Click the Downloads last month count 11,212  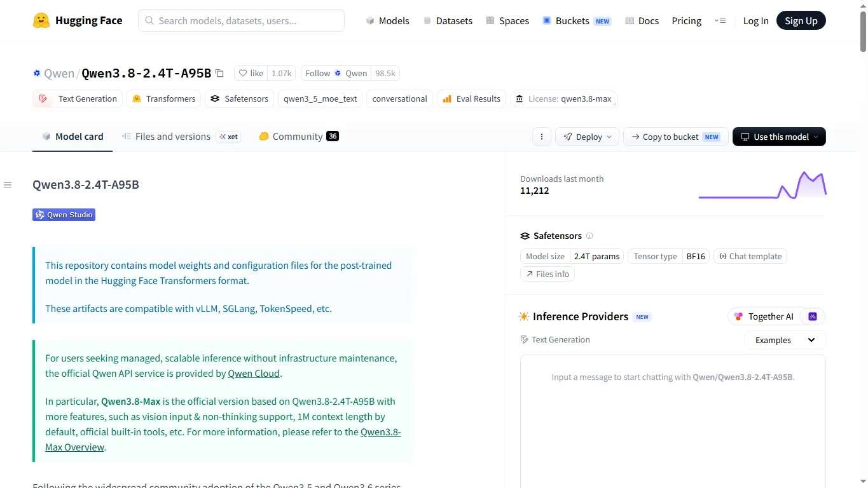(x=535, y=191)
